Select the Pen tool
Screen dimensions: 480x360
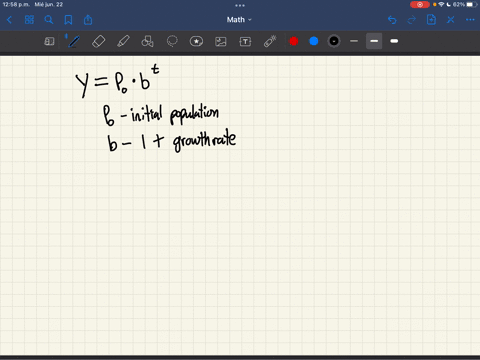74,41
